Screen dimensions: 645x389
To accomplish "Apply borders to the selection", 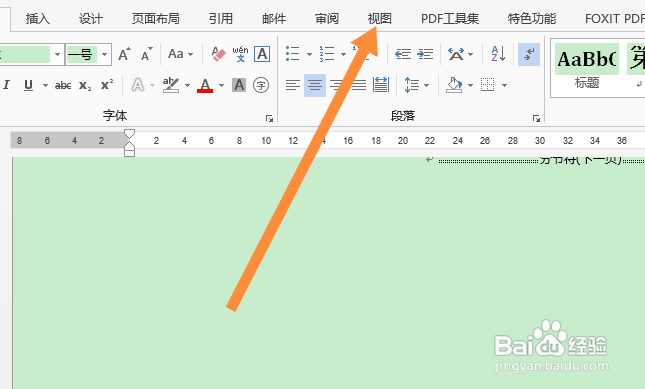I will [488, 85].
